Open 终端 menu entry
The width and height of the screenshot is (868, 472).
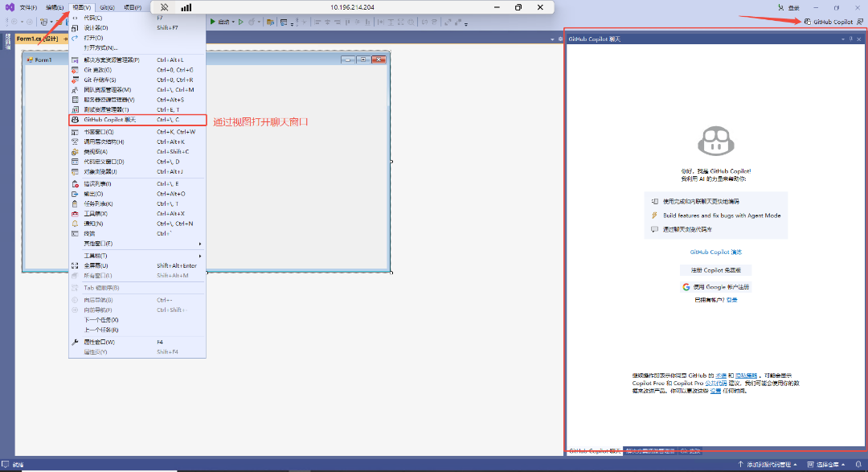point(90,233)
